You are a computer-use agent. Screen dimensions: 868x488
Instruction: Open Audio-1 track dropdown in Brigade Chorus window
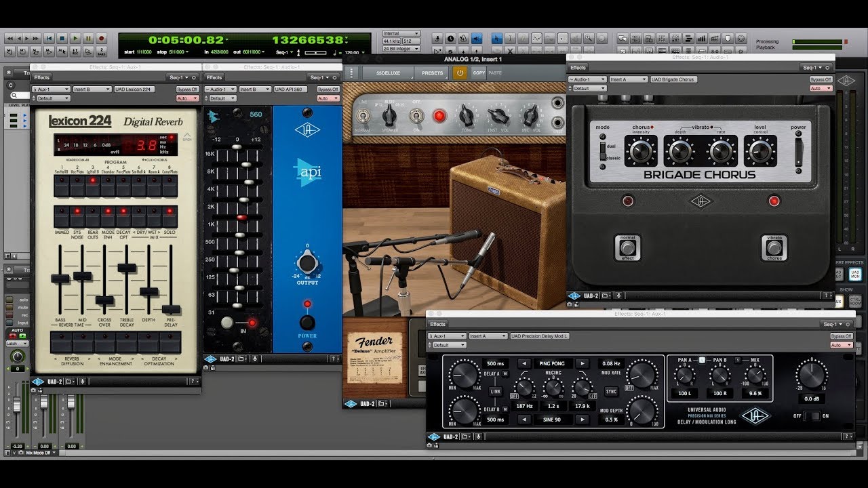pyautogui.click(x=587, y=79)
